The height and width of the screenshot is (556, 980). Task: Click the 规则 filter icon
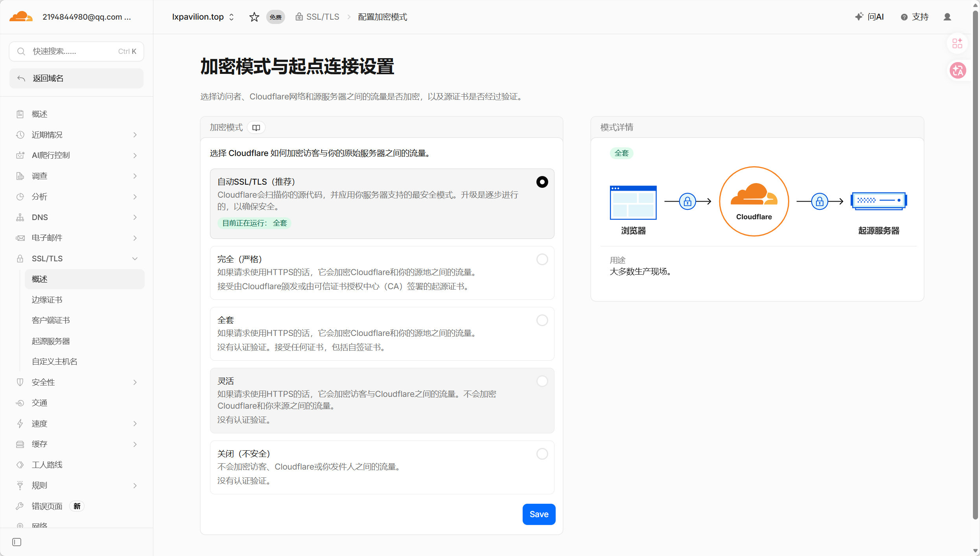click(20, 485)
